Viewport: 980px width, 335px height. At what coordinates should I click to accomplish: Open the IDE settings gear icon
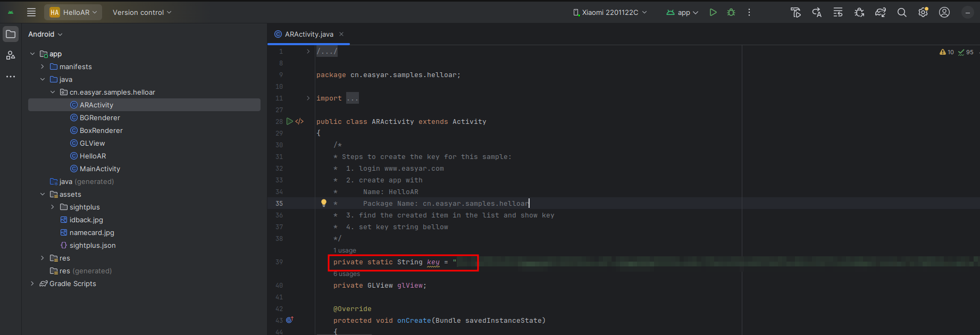tap(923, 12)
